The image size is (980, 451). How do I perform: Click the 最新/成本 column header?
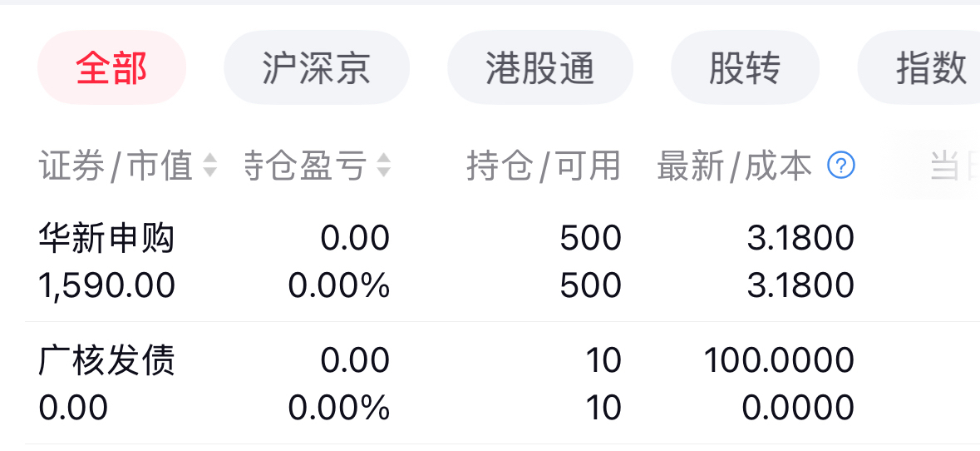[735, 166]
